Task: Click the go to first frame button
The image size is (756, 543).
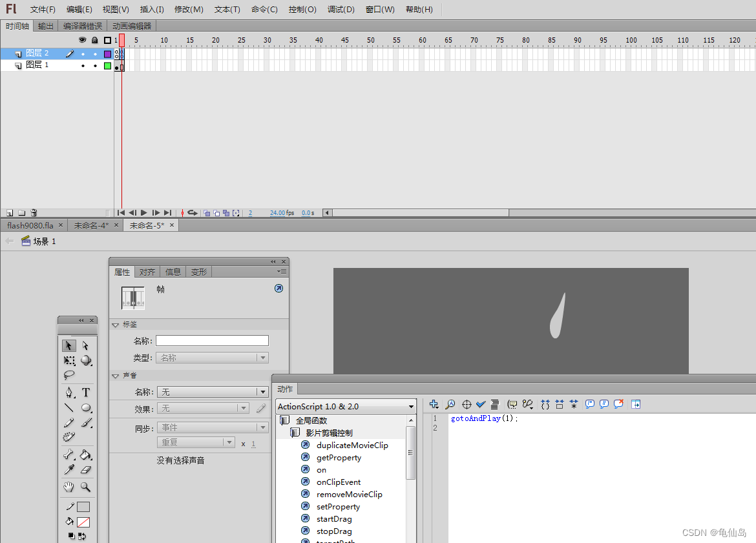Action: point(121,212)
